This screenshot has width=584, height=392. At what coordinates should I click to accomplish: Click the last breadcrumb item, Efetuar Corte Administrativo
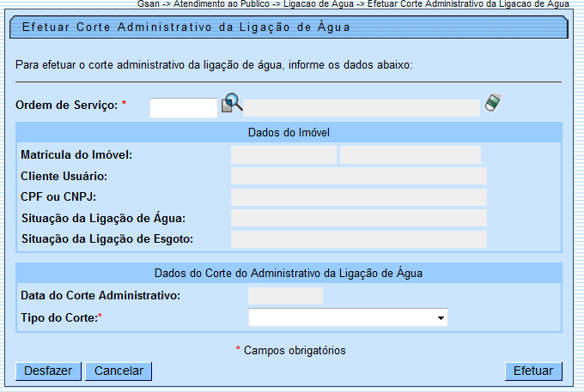point(468,4)
